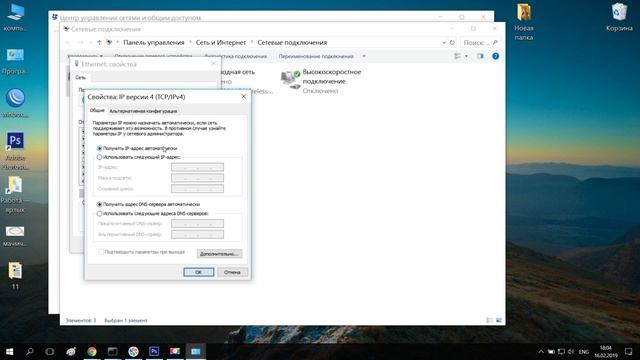Image resolution: width=640 pixels, height=360 pixels.
Task: Switch ENG input language indicator
Action: tap(584, 351)
